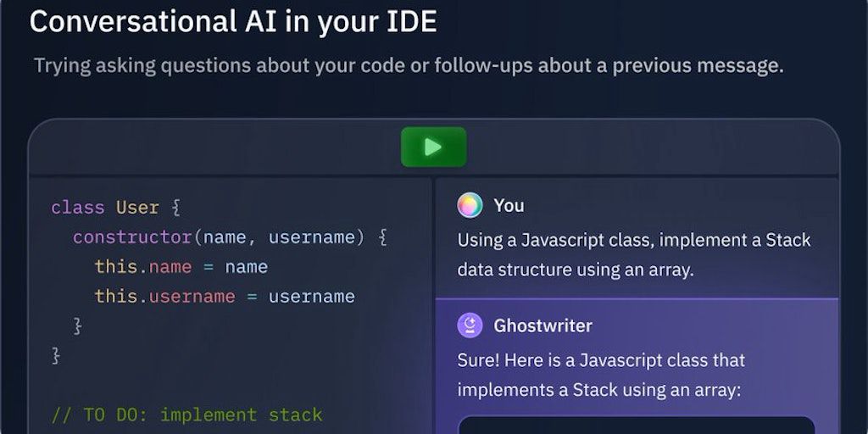Click the "name" parameter in the constructor
The height and width of the screenshot is (434, 868).
[x=225, y=237]
